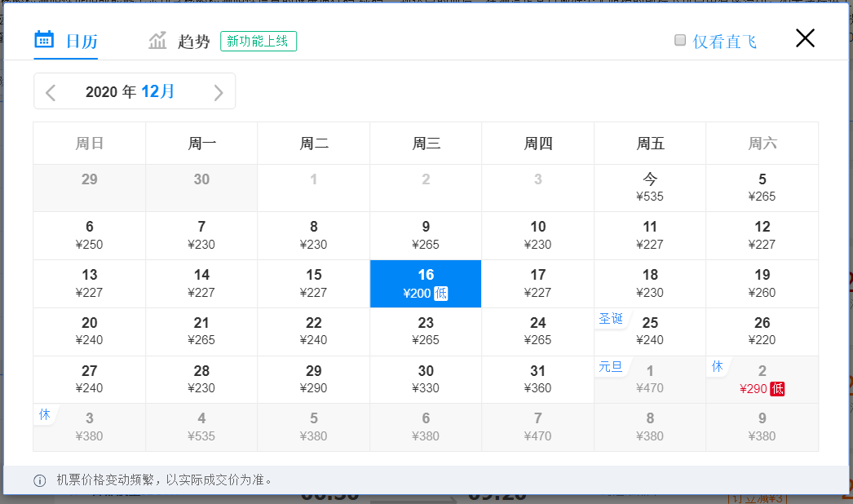This screenshot has width=853, height=504.
Task: Pick December 28 at ¥230
Action: (x=201, y=379)
